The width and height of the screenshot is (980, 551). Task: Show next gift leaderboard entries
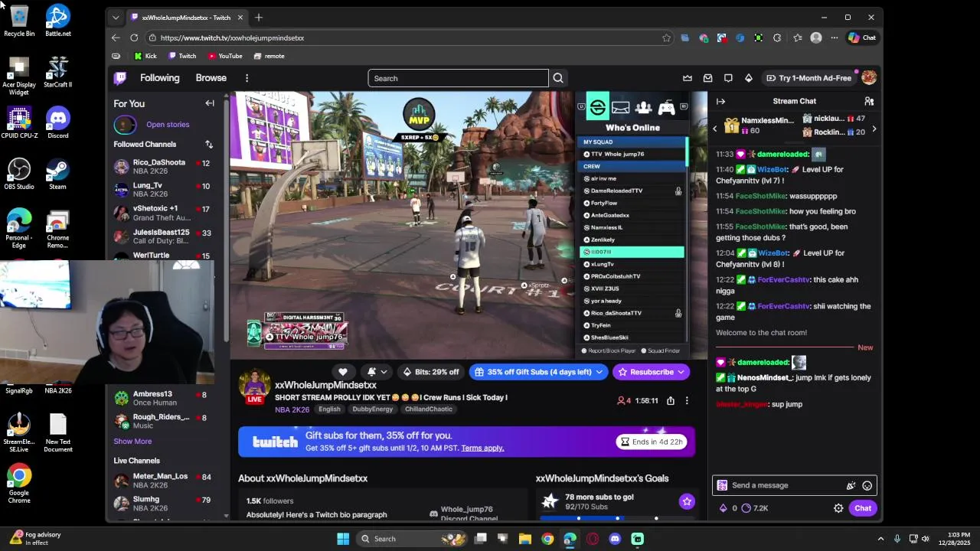click(x=874, y=129)
